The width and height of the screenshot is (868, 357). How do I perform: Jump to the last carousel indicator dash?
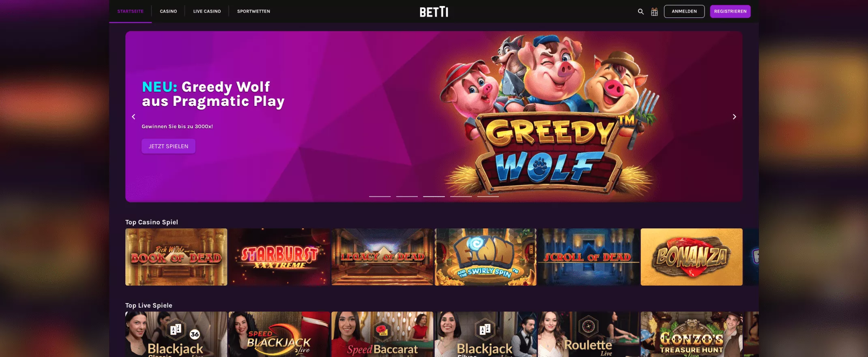point(488,196)
